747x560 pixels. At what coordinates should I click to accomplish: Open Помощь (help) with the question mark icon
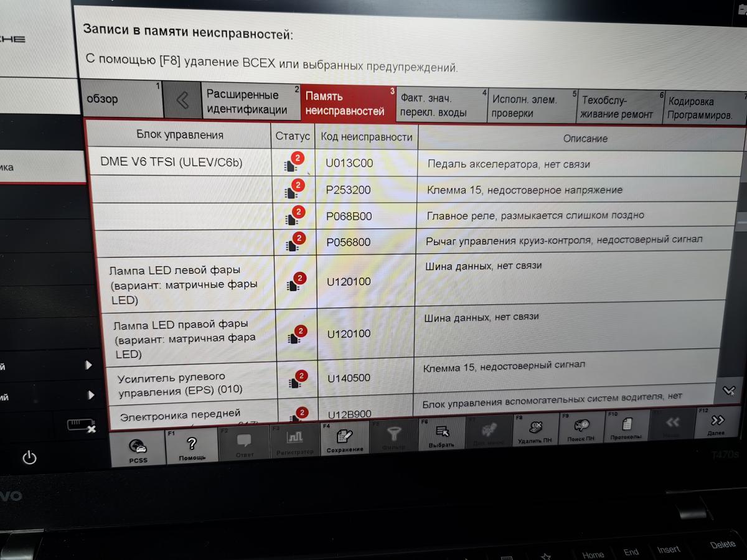coord(192,446)
